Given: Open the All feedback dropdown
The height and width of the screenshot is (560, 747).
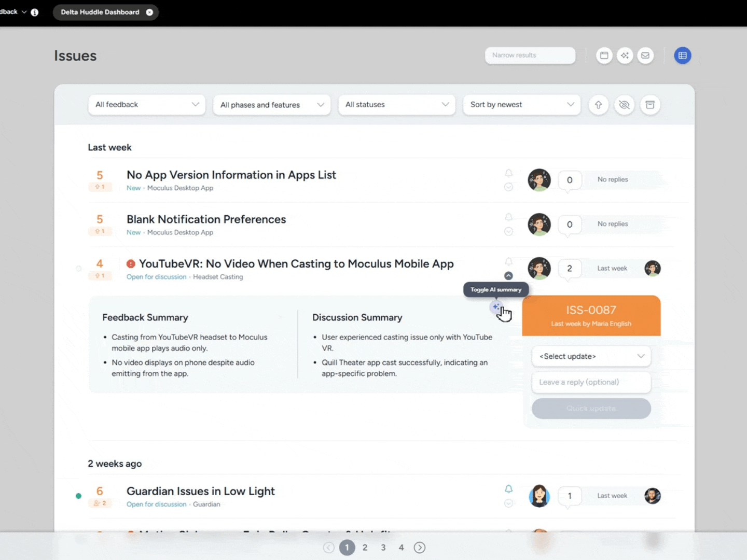Looking at the screenshot, I should click(x=146, y=105).
